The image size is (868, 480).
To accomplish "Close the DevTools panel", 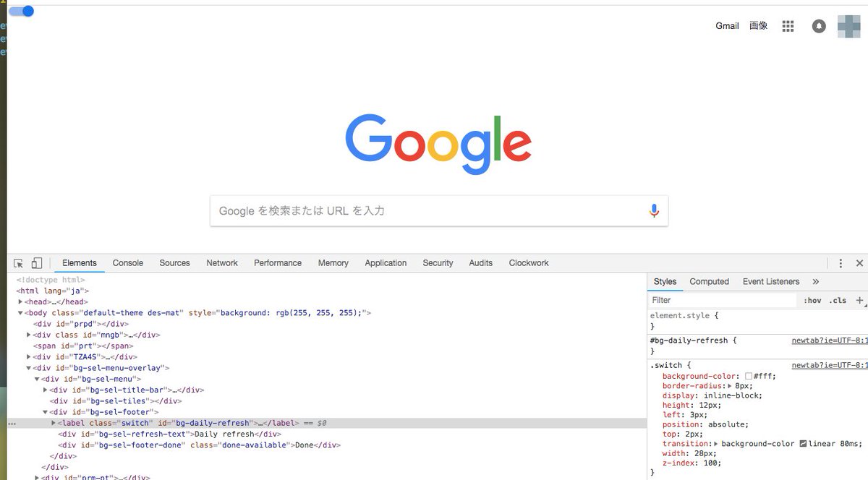I will (x=859, y=263).
